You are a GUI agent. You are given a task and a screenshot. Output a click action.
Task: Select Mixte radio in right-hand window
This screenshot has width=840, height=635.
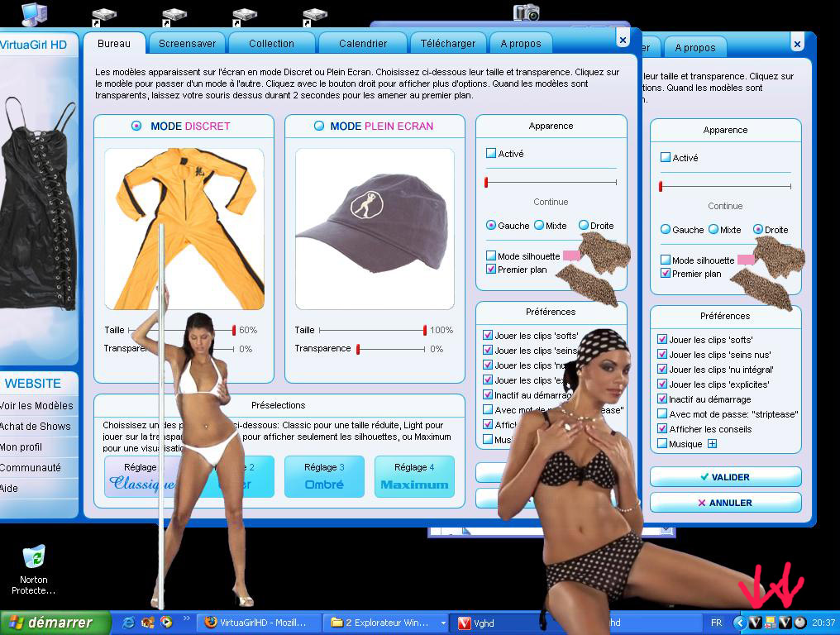click(714, 229)
